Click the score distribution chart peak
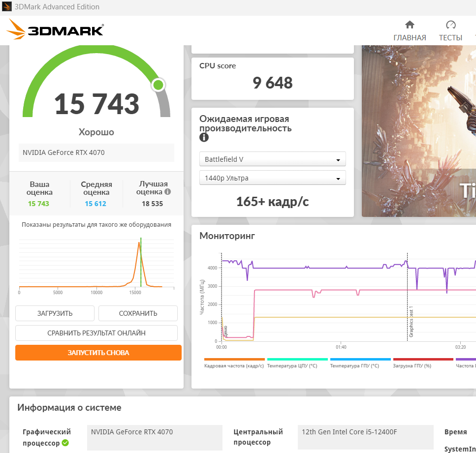The width and height of the screenshot is (476, 453). tap(139, 243)
